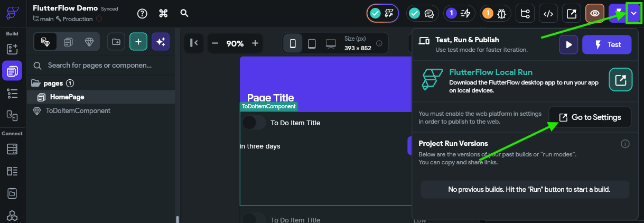Click the green plus button to add a page

point(138,42)
